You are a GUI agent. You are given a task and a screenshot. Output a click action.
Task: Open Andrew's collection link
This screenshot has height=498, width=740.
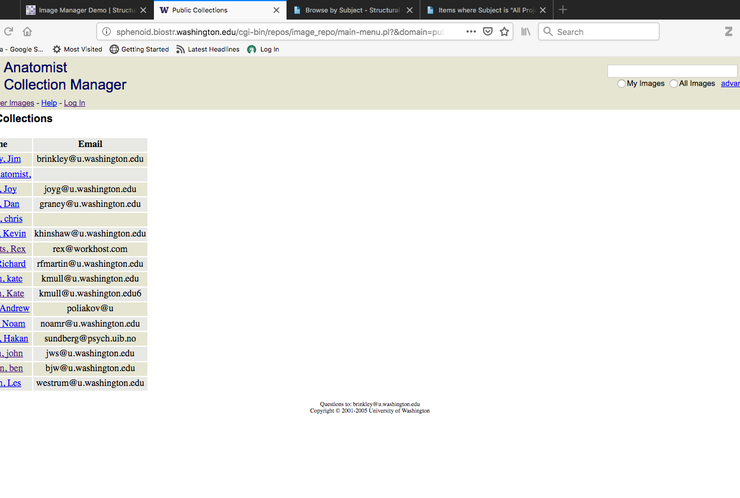click(x=15, y=308)
